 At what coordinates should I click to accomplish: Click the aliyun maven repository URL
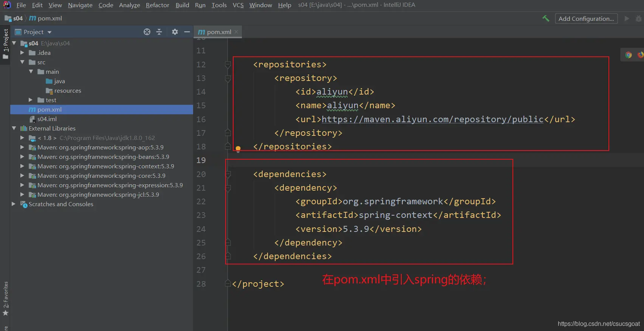[x=432, y=120]
